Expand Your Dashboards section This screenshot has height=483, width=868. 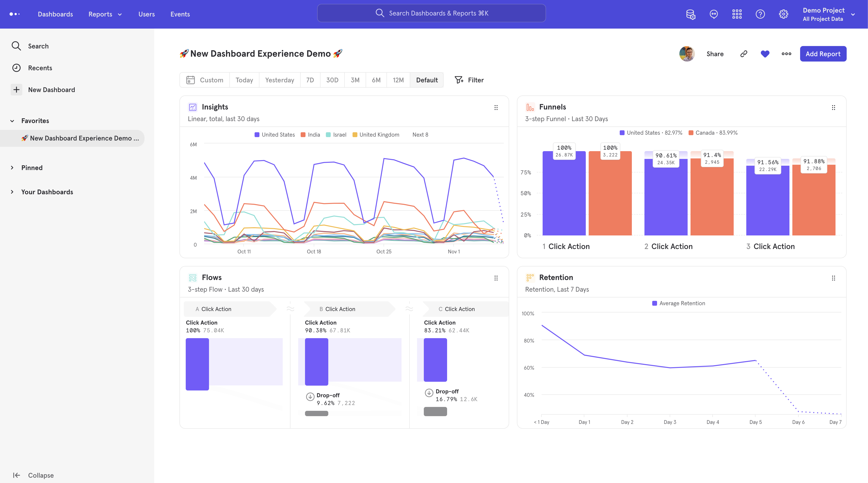tap(12, 192)
